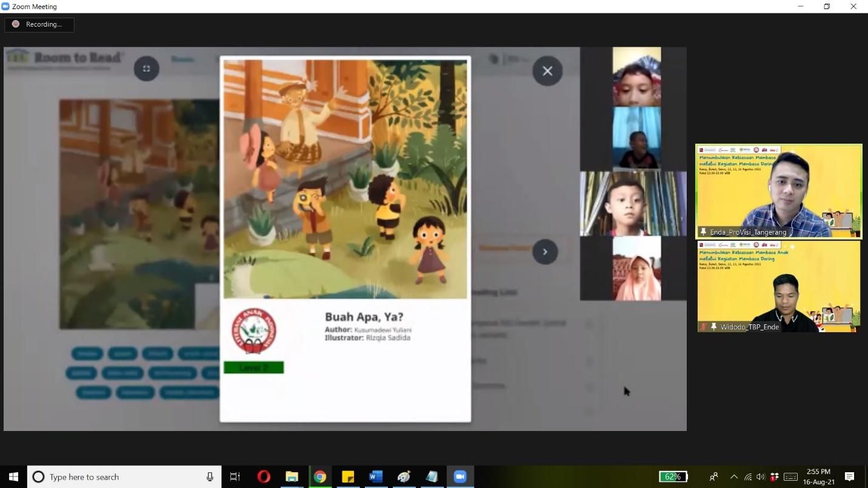Click the Recording indicator in Zoom
This screenshot has height=488, width=868.
(x=39, y=24)
